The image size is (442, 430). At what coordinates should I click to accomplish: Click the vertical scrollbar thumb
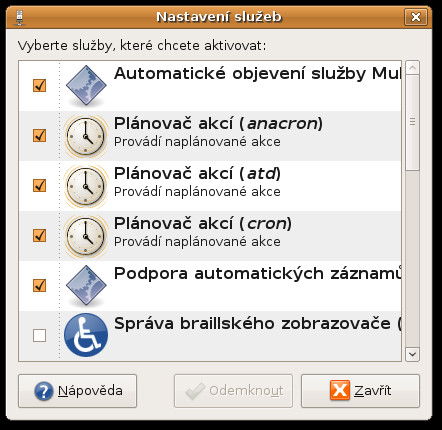pyautogui.click(x=412, y=123)
